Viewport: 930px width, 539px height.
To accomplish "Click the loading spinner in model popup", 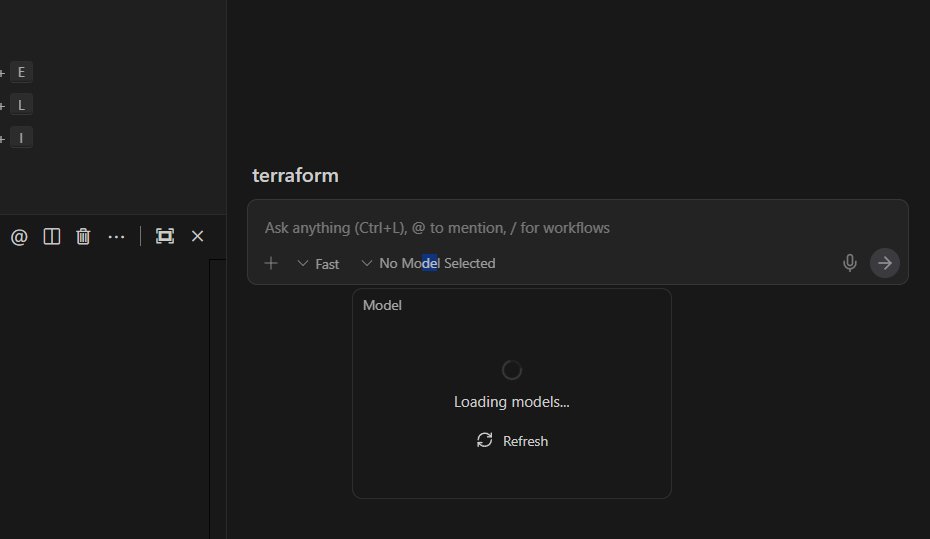I will [x=511, y=370].
